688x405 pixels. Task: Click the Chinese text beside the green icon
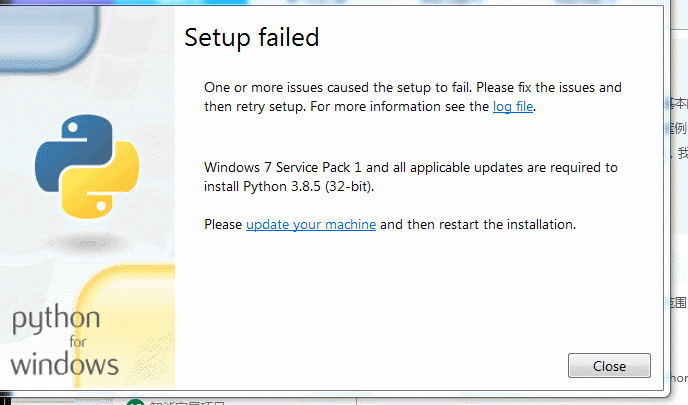coord(187,402)
